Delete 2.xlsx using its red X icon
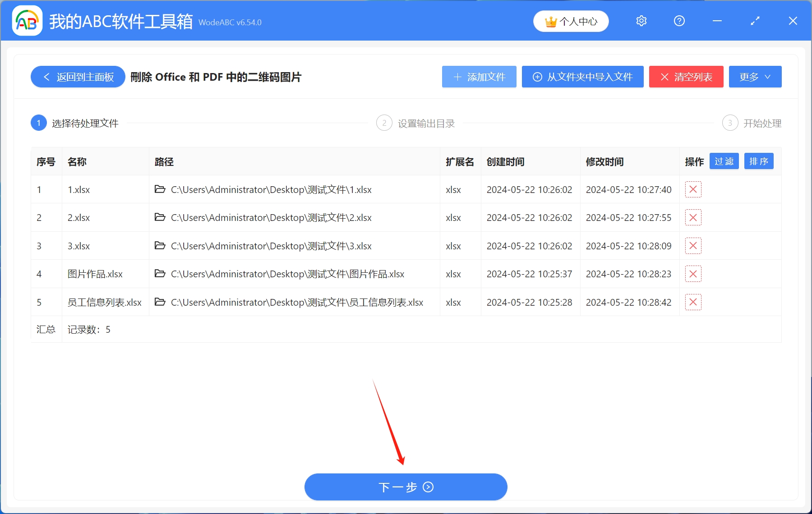The image size is (812, 514). 693,217
